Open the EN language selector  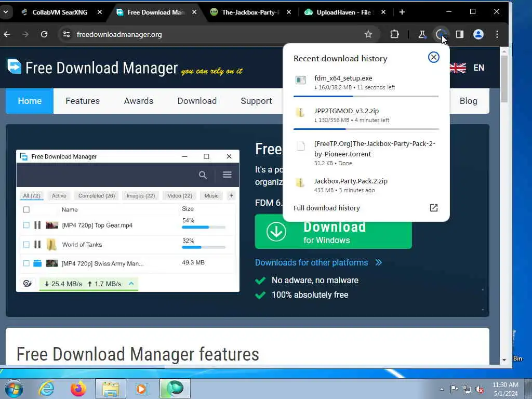pyautogui.click(x=478, y=68)
